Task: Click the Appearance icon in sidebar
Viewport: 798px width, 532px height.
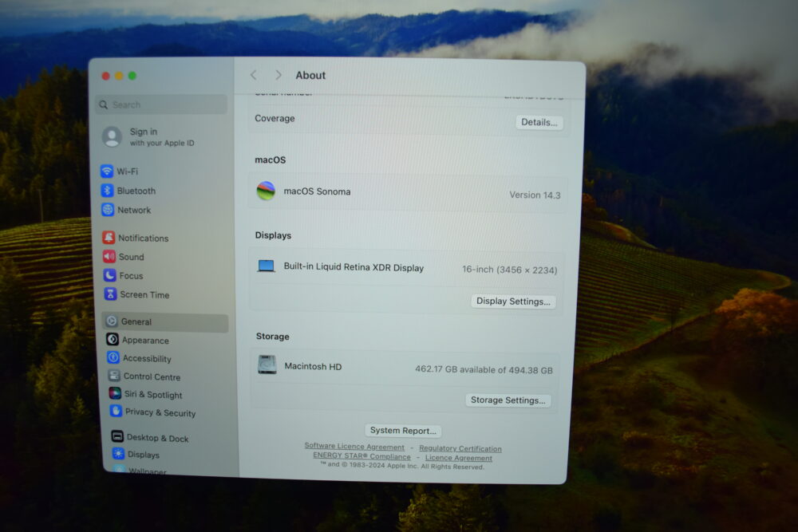Action: 113,339
